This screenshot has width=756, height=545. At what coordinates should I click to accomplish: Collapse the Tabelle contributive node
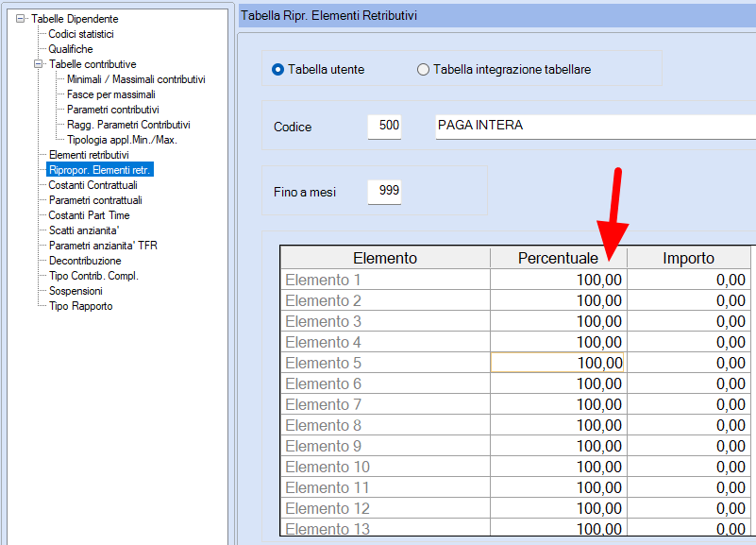pyautogui.click(x=38, y=63)
